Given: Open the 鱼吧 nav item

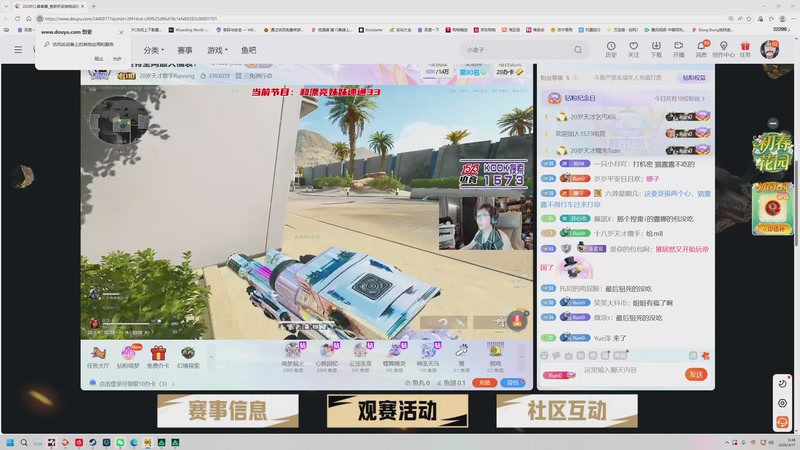Looking at the screenshot, I should pyautogui.click(x=248, y=50).
